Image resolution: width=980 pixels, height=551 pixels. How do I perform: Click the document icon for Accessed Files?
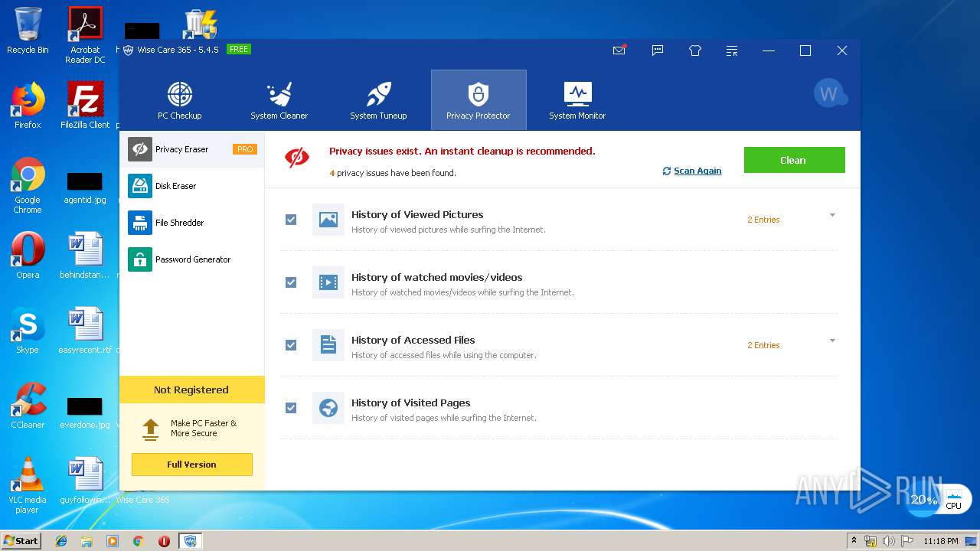[x=328, y=345]
